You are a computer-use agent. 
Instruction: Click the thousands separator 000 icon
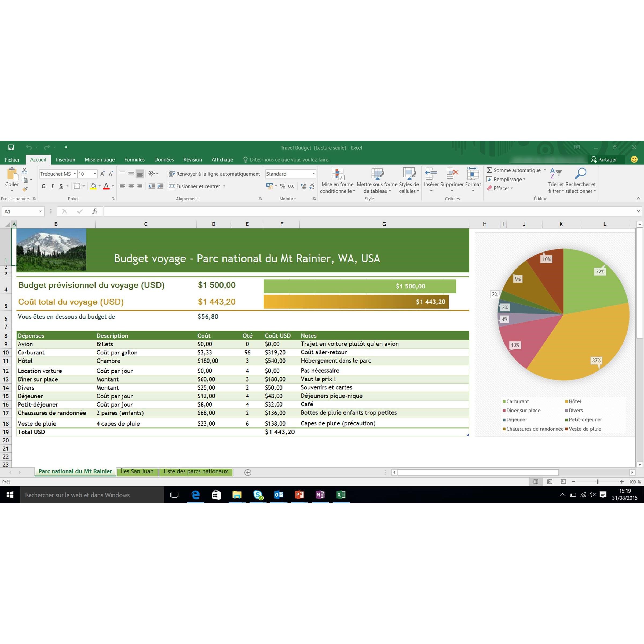[291, 186]
